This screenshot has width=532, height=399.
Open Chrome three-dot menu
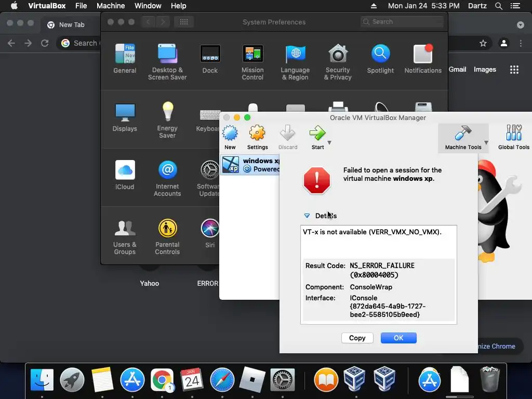[x=521, y=43]
